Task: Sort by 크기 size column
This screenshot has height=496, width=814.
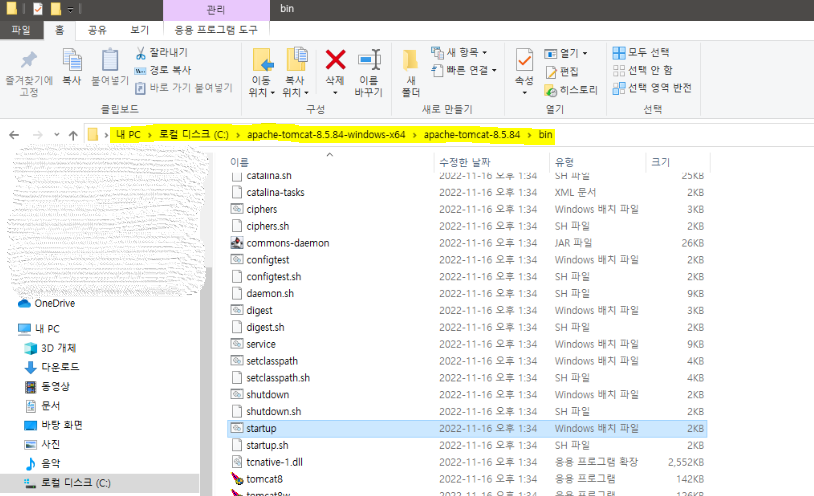Action: [x=677, y=162]
